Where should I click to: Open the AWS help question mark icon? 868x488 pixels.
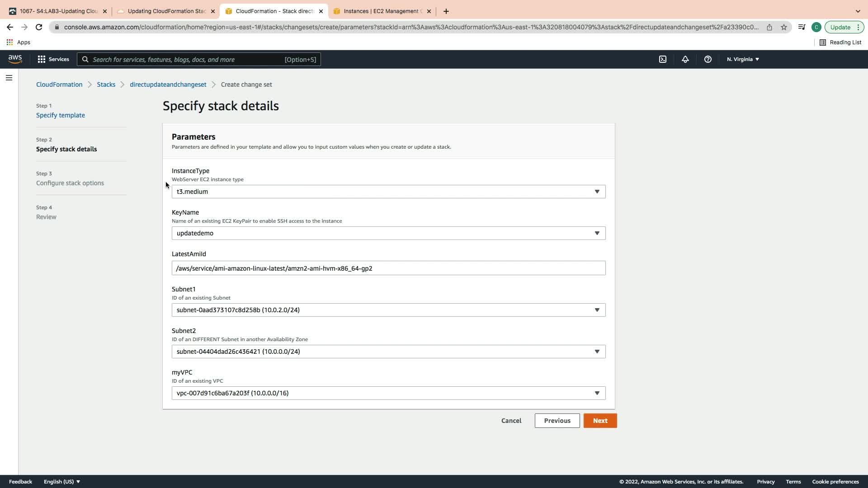point(708,59)
